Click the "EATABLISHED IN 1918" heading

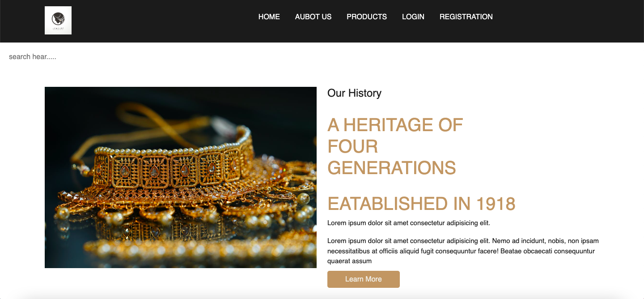(421, 204)
